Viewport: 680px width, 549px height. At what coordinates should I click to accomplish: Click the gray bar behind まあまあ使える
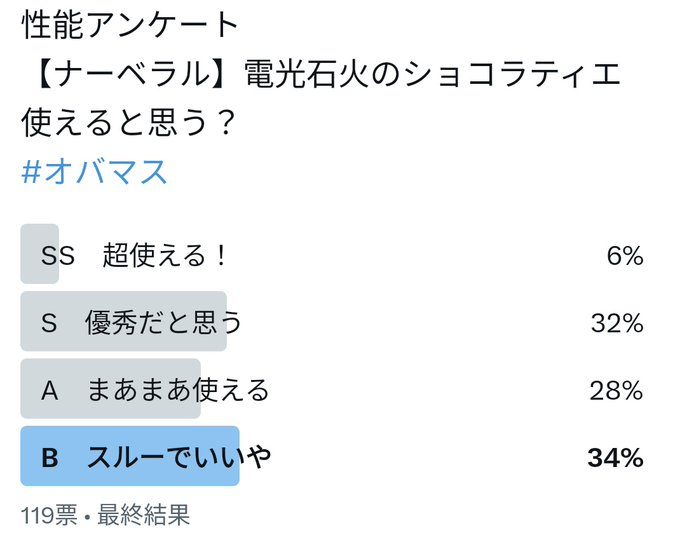coord(111,388)
